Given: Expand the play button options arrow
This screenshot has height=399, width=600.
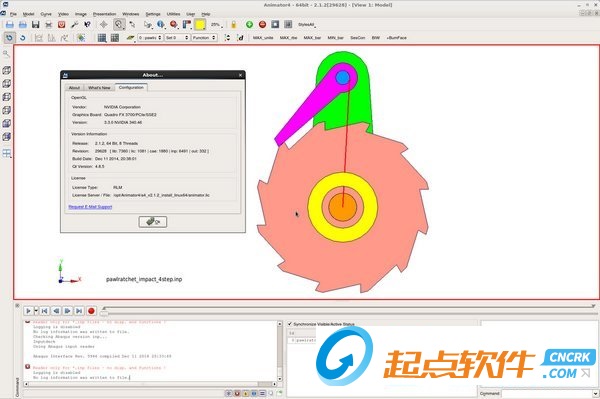Looking at the screenshot, I should 36,311.
